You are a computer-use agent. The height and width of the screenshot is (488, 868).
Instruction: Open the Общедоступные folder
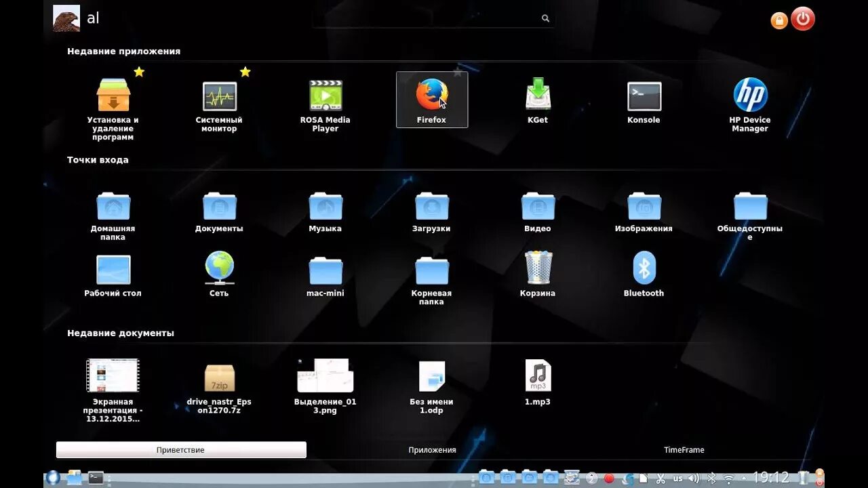click(750, 216)
